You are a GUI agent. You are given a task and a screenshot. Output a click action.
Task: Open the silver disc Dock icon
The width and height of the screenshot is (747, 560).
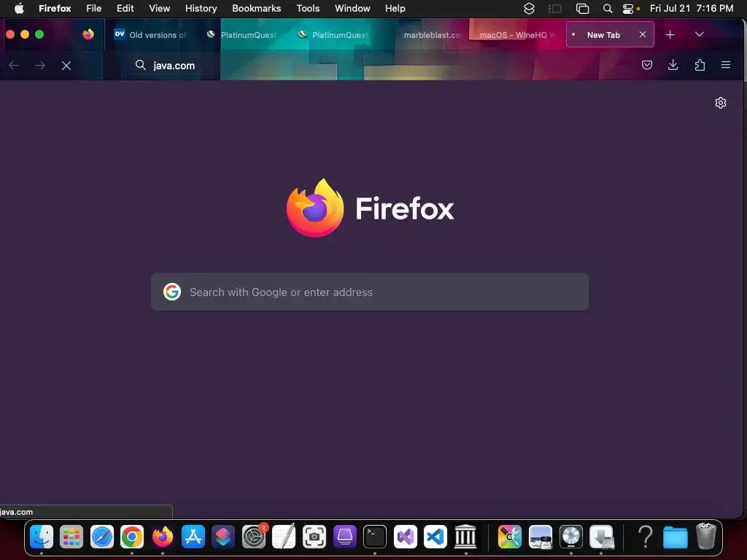(570, 537)
